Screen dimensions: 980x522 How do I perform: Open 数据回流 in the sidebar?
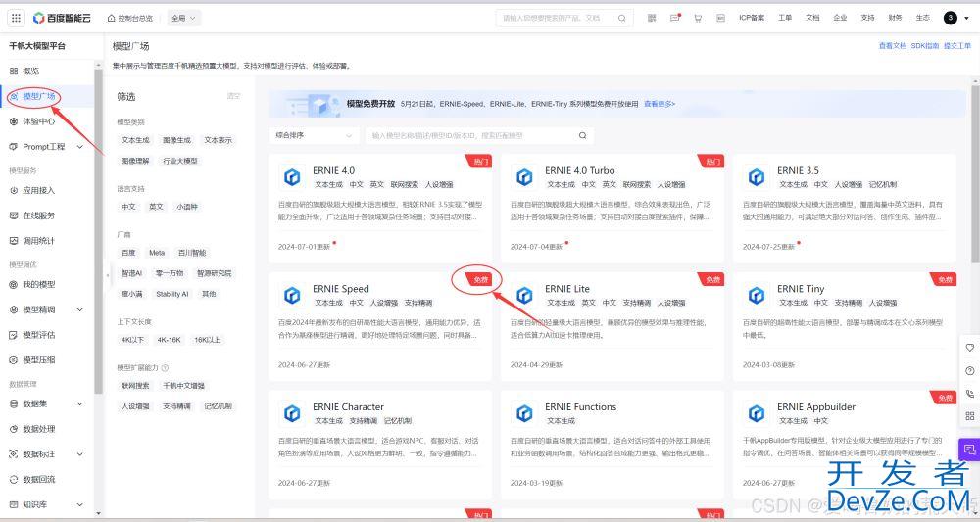39,479
